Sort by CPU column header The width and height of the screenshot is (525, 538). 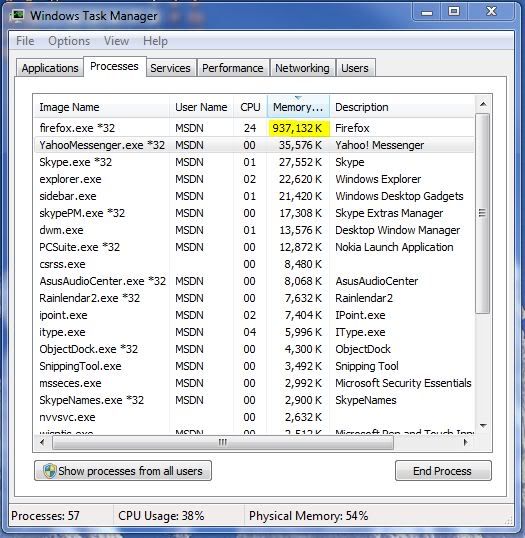click(250, 107)
